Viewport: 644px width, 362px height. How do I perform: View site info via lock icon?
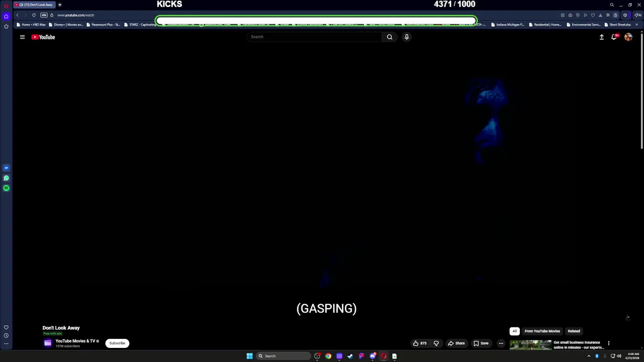pos(51,15)
